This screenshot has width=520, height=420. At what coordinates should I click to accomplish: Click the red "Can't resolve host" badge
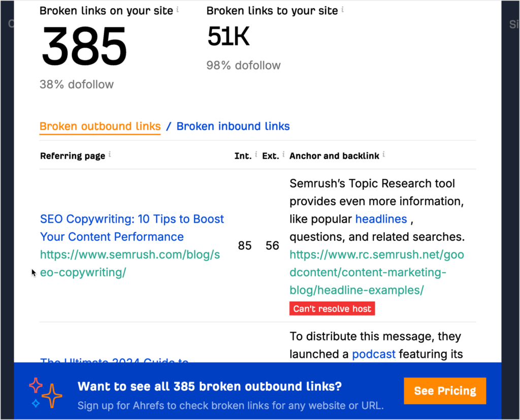click(332, 308)
